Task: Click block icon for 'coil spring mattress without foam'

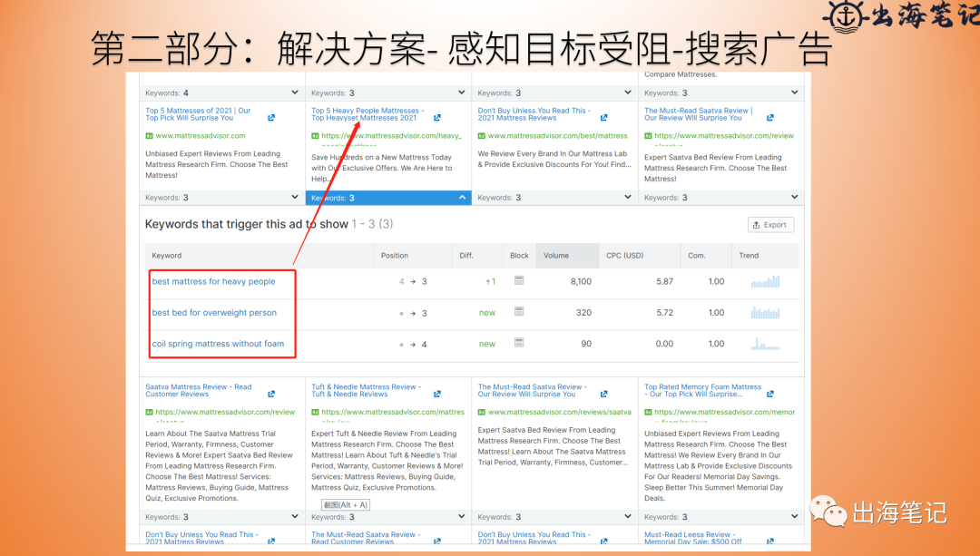Action: click(519, 342)
